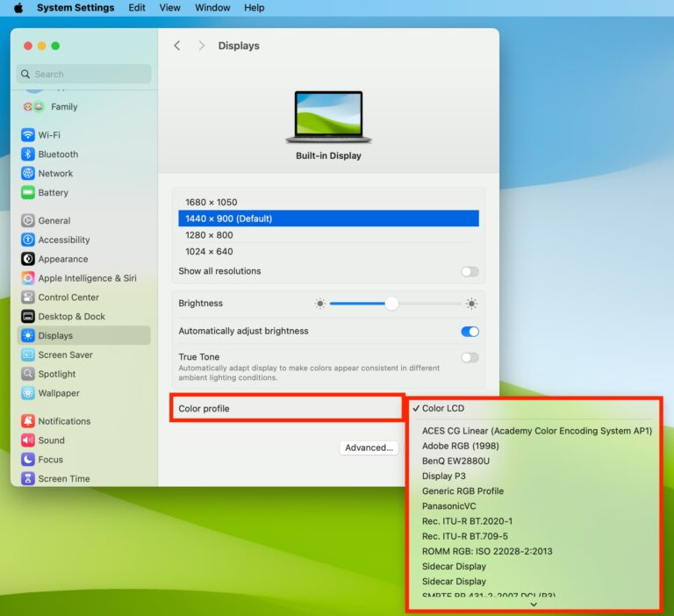Click the Focus moon icon

[28, 460]
